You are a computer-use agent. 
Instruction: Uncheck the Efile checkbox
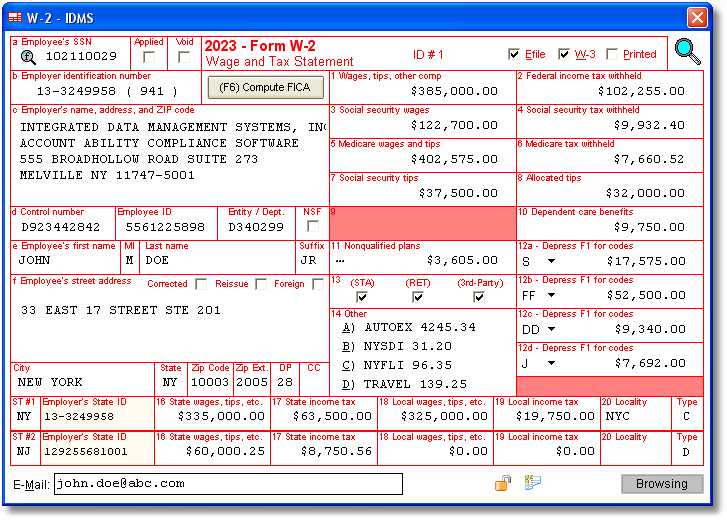tap(513, 54)
